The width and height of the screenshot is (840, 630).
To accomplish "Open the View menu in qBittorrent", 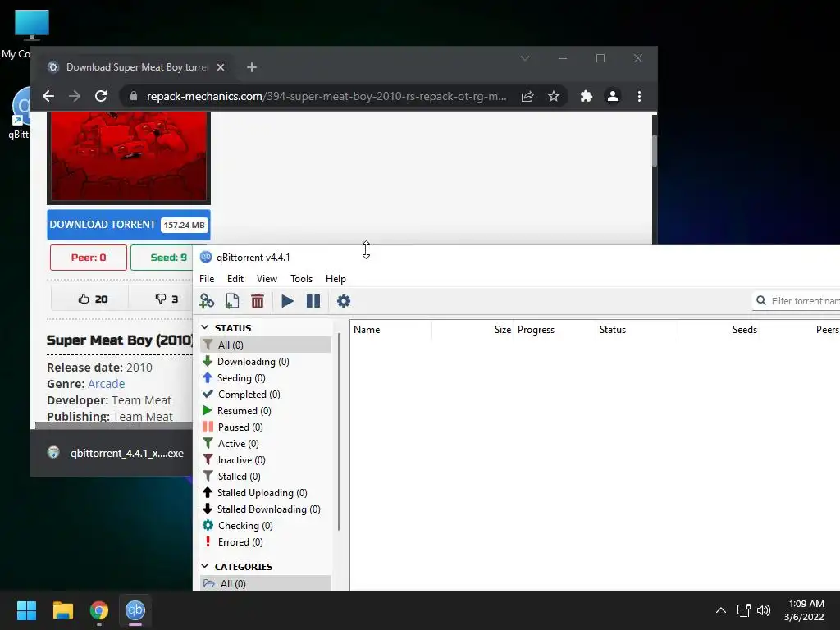I will point(267,279).
